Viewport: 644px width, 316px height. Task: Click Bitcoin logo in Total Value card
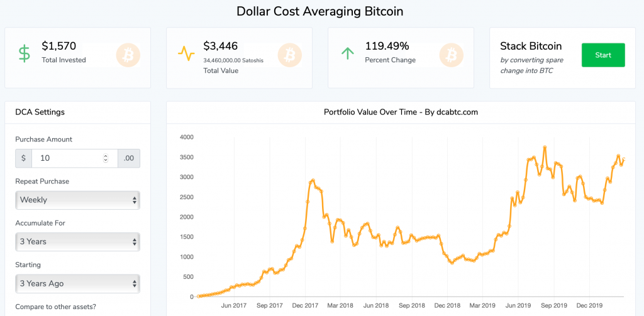pyautogui.click(x=290, y=55)
